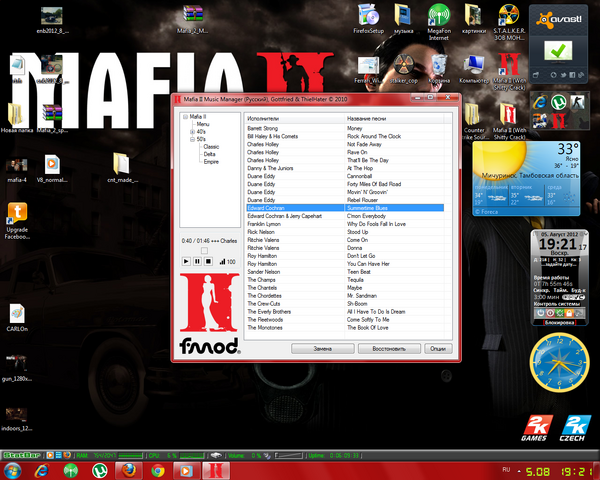Image resolution: width=600 pixels, height=480 pixels.
Task: Select the Everly Brothers row
Action: [345, 312]
